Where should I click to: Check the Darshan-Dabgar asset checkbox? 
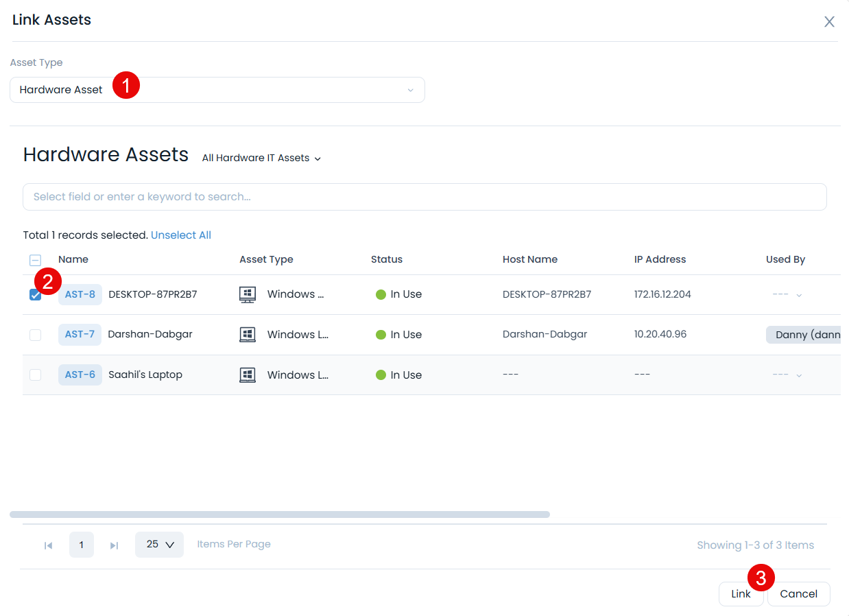[35, 335]
